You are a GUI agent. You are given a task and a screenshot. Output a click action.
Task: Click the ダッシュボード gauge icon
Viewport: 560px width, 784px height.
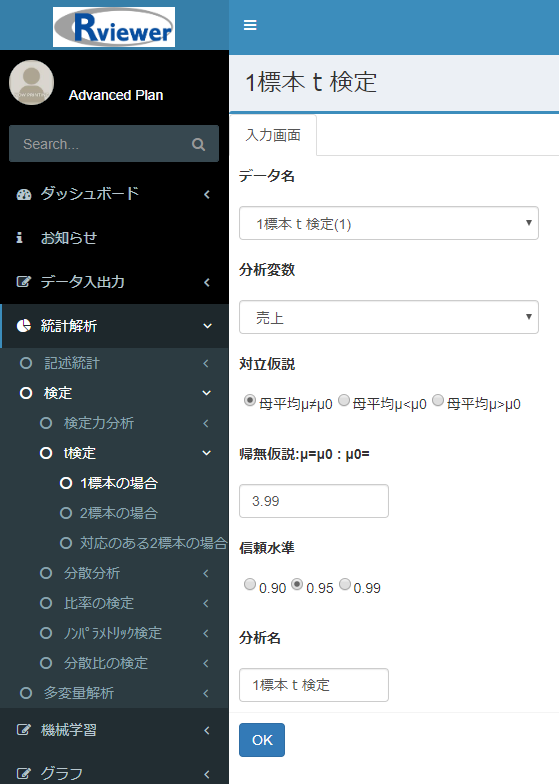pos(24,194)
